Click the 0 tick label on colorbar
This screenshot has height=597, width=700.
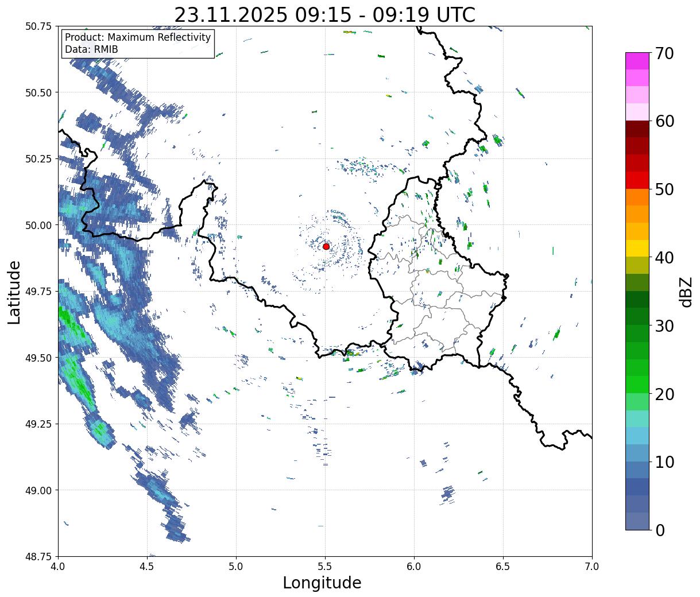660,530
